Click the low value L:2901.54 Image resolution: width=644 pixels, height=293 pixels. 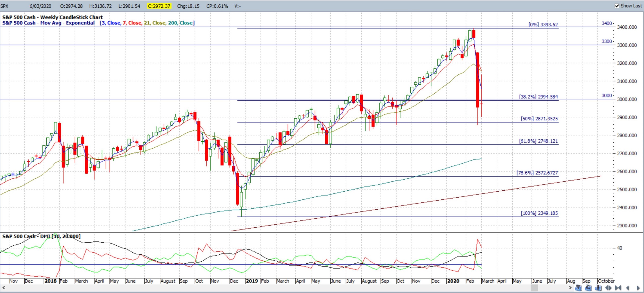coord(129,6)
